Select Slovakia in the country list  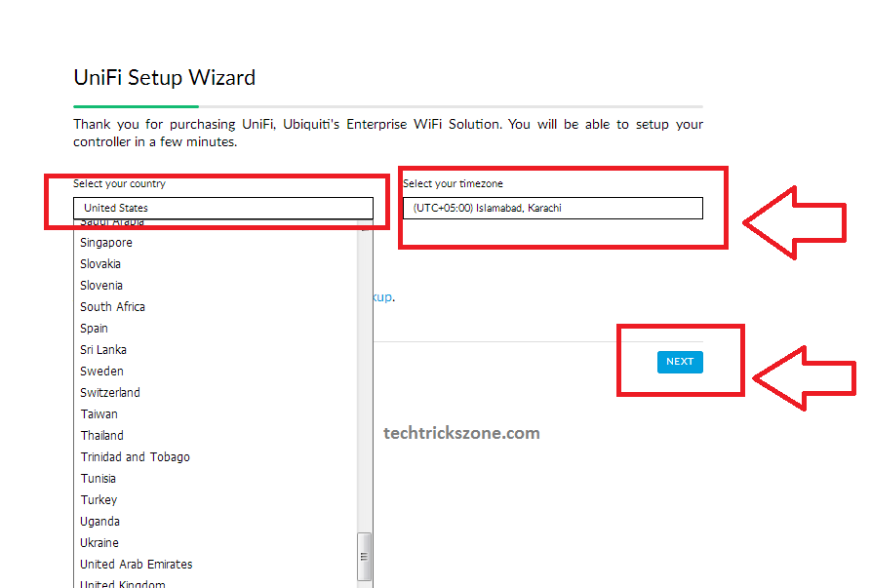click(100, 264)
